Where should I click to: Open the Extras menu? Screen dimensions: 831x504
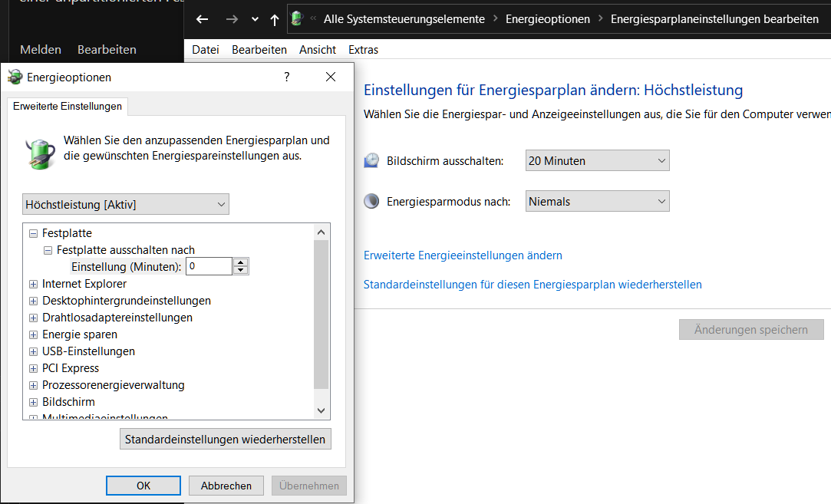(363, 50)
